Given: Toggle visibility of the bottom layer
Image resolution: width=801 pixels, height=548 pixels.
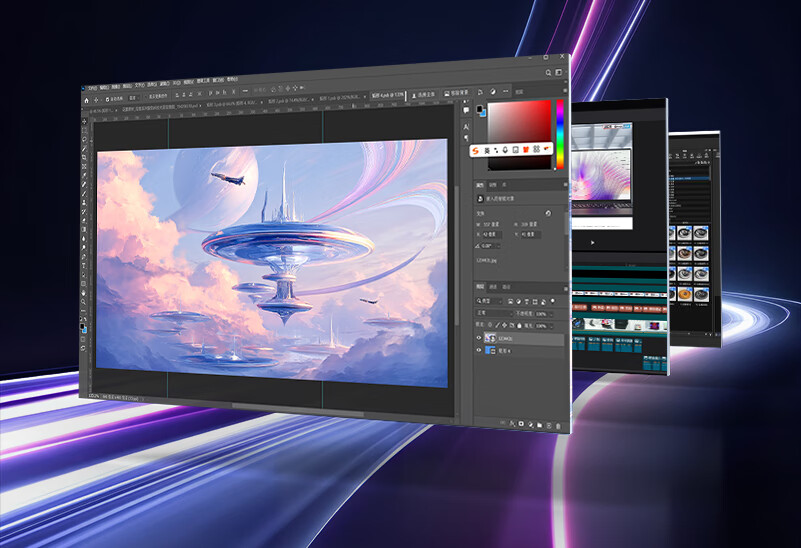Looking at the screenshot, I should click(x=478, y=352).
